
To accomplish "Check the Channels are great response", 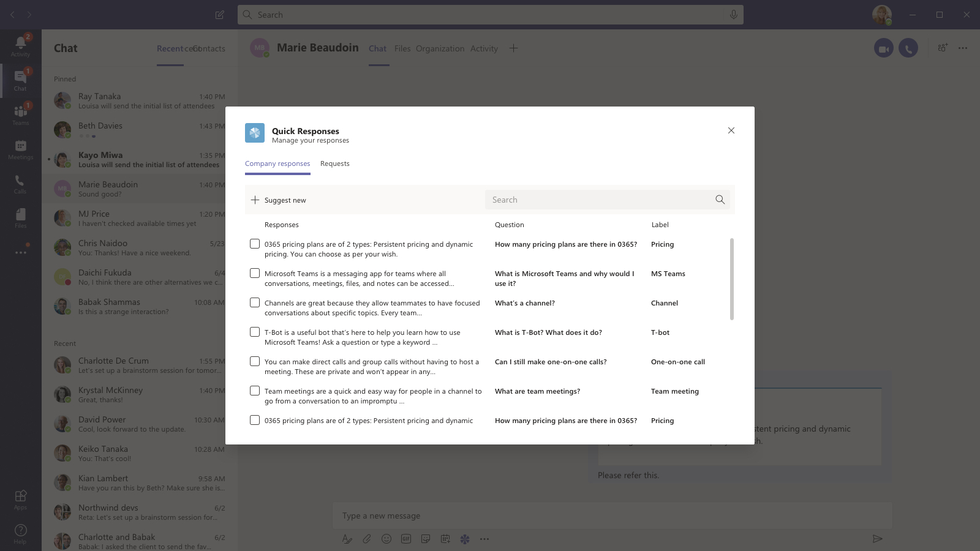I will coord(255,302).
